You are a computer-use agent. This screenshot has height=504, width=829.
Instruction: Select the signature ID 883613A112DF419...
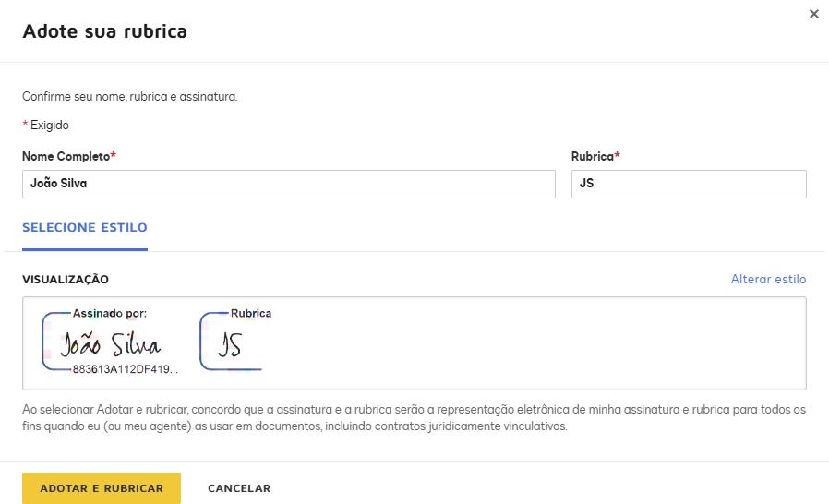pyautogui.click(x=126, y=369)
